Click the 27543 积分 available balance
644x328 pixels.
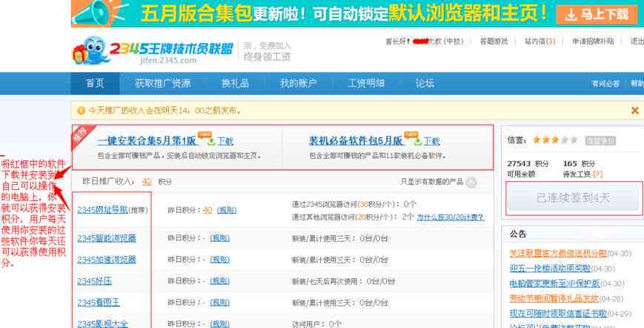(x=528, y=163)
